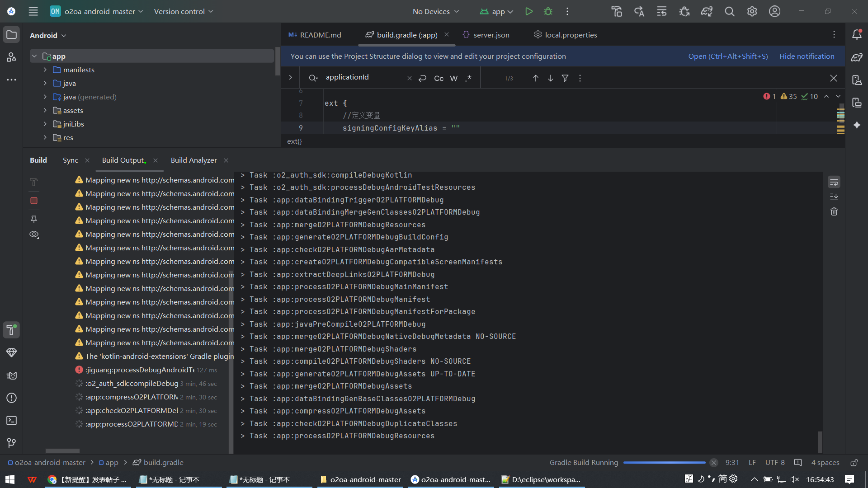
Task: Toggle build view options eye icon
Action: pyautogui.click(x=34, y=235)
